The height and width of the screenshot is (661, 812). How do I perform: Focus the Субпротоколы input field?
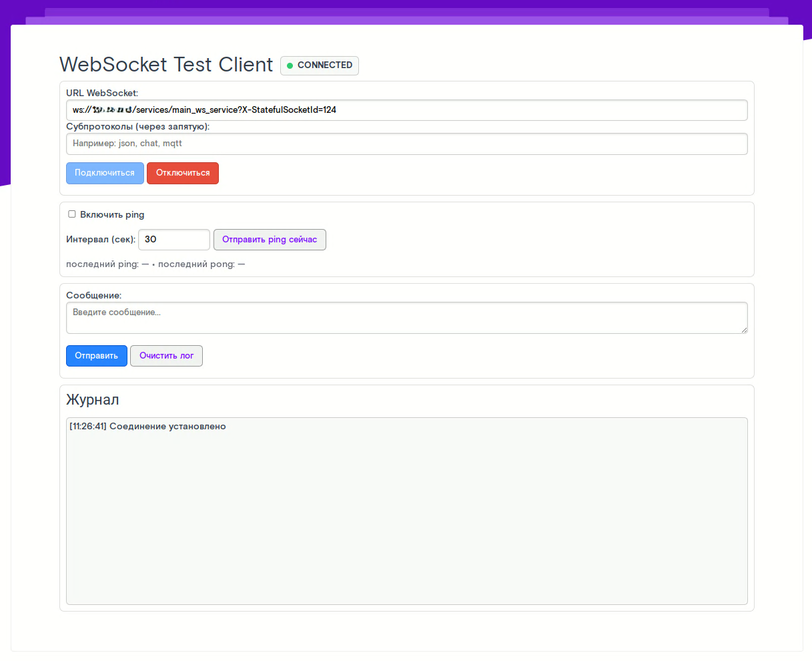406,144
